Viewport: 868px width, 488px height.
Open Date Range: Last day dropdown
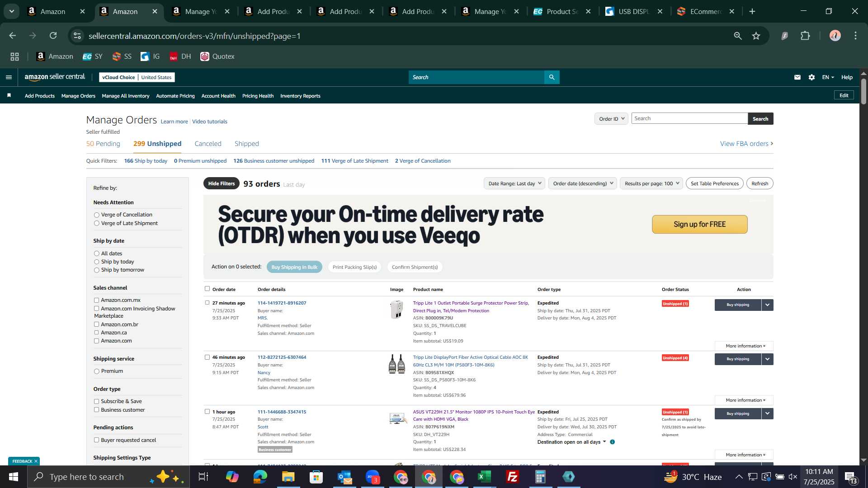point(514,183)
